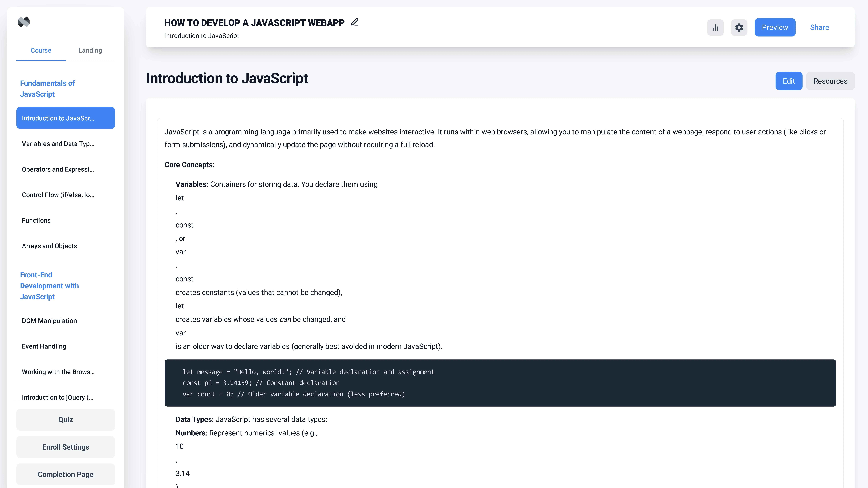Click Edit to modify the lesson content
Screen dimensions: 868x488
point(789,81)
